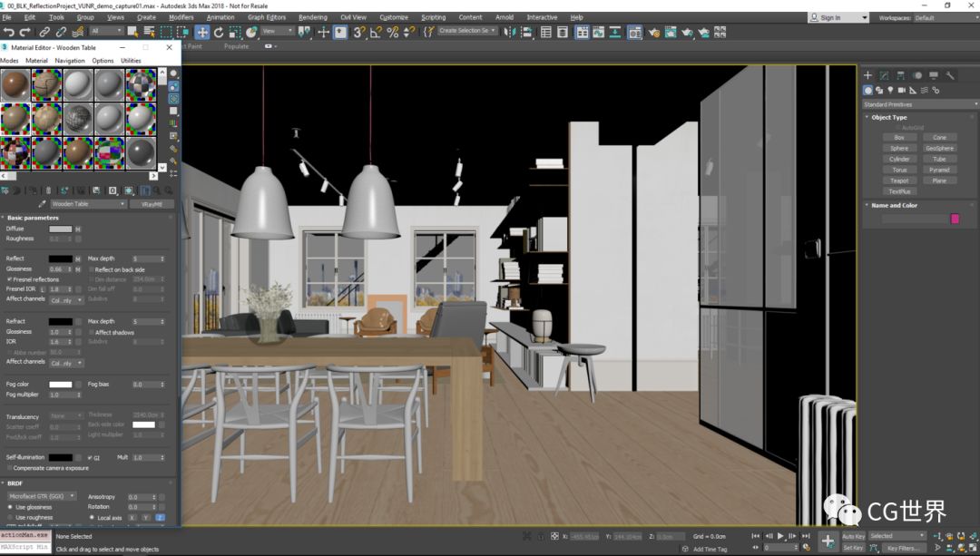Open the Wooden Table material name dropdown

click(x=88, y=204)
